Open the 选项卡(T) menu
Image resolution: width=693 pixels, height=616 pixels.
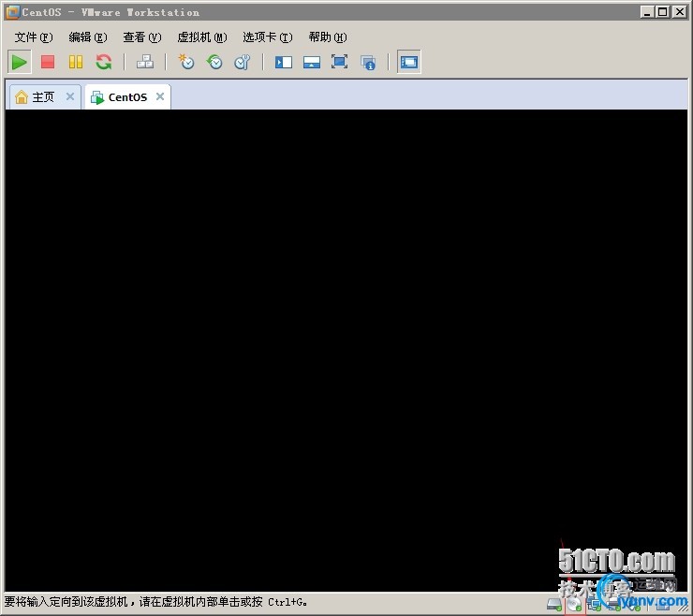point(268,37)
